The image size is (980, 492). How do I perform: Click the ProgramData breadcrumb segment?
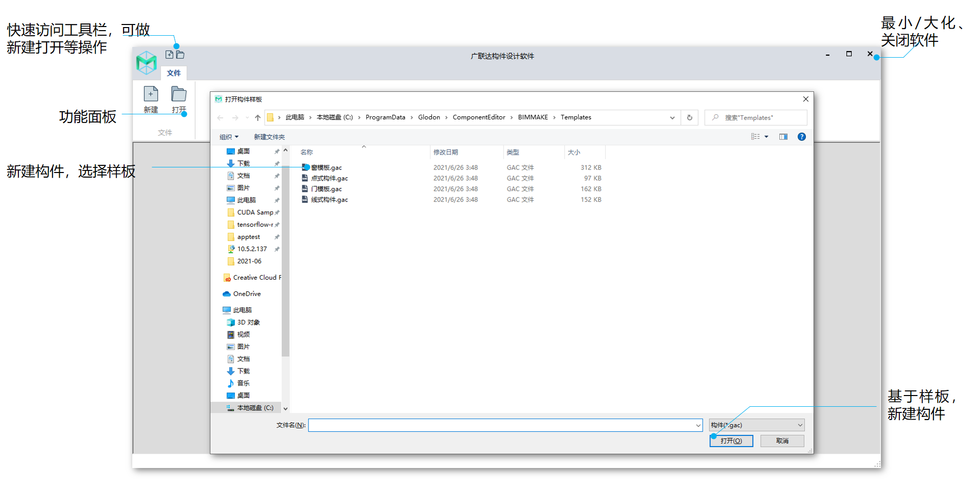385,117
